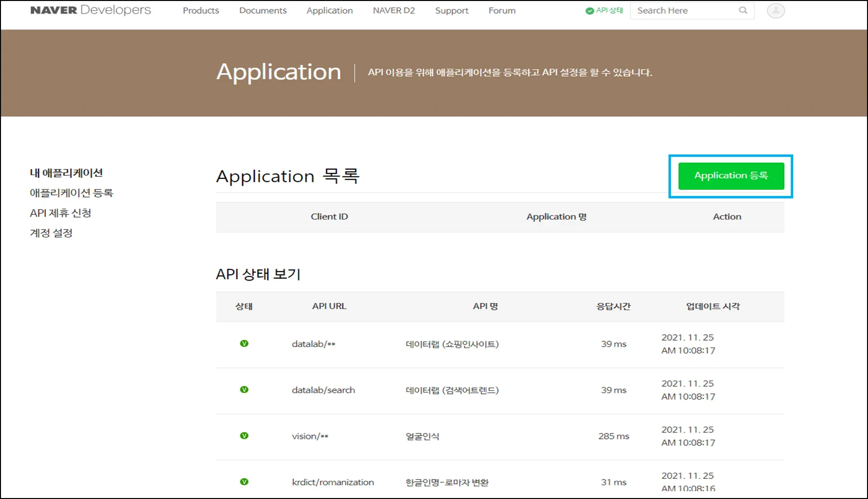The width and height of the screenshot is (868, 499).
Task: Click the NAVER Developers logo
Action: tap(90, 10)
